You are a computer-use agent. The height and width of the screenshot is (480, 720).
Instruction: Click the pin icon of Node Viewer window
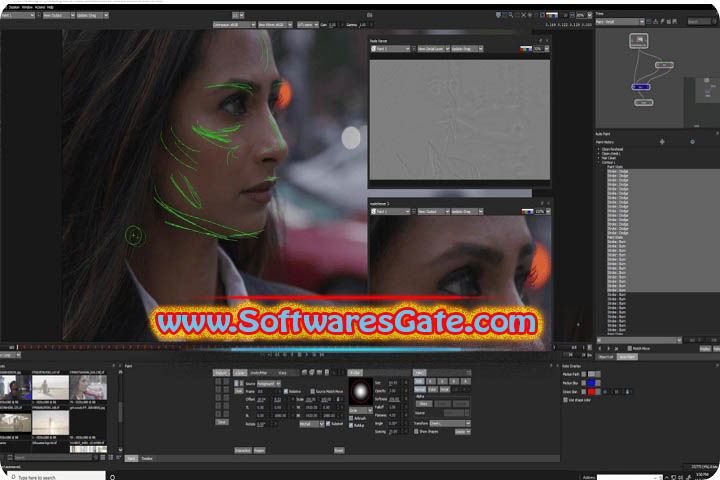(x=540, y=41)
